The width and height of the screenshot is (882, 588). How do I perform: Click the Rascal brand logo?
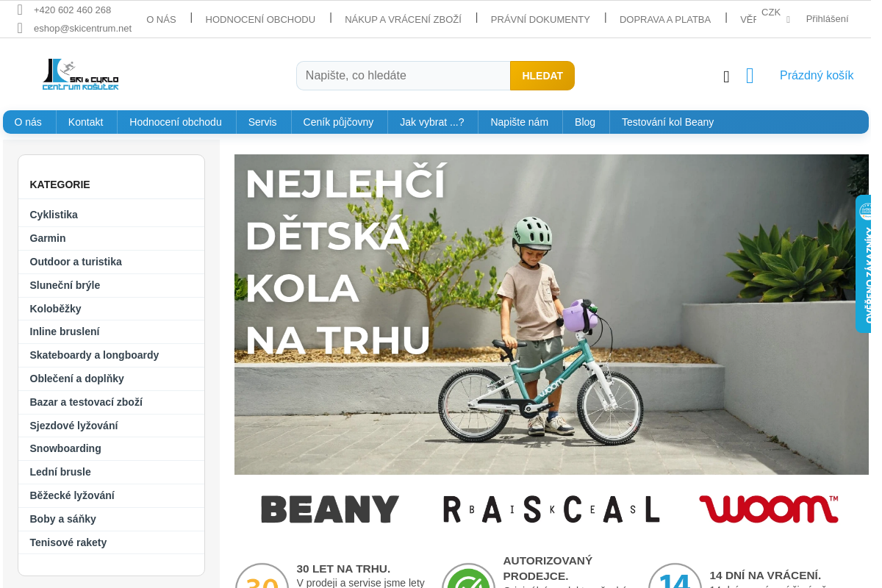click(x=551, y=509)
